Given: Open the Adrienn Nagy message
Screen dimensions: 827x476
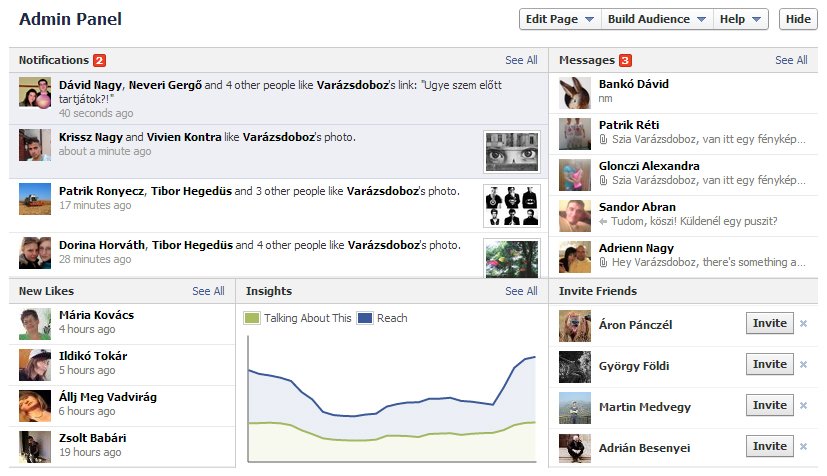Looking at the screenshot, I should click(684, 256).
